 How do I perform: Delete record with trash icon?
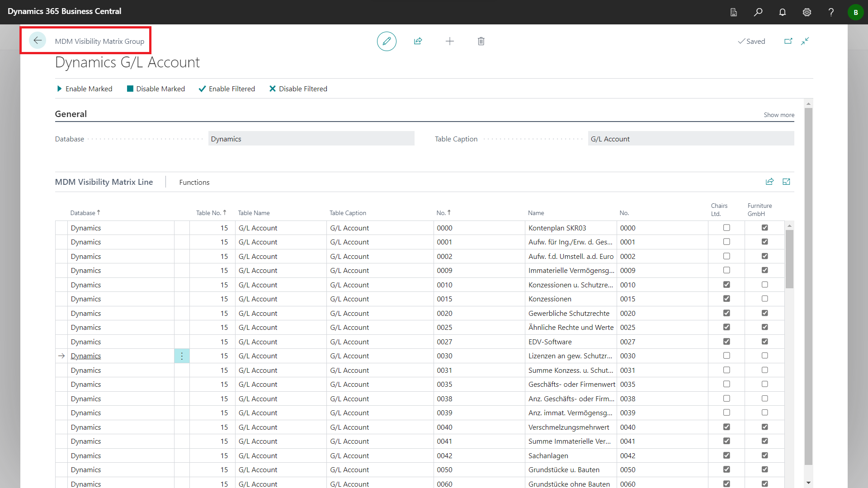[x=481, y=41]
